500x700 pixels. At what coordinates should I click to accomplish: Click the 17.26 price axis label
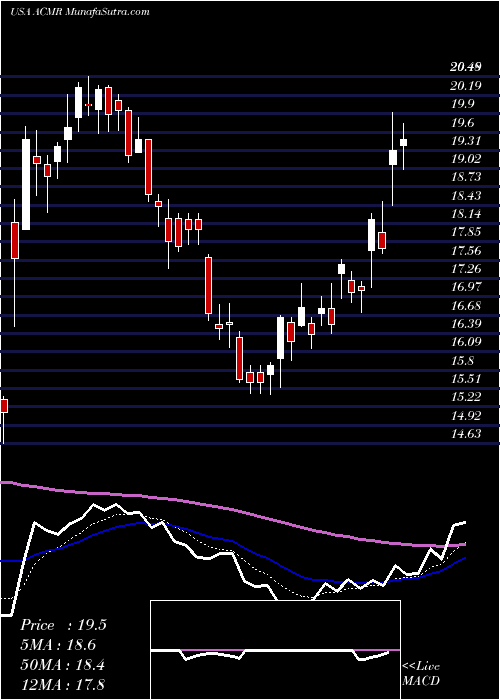(x=466, y=269)
